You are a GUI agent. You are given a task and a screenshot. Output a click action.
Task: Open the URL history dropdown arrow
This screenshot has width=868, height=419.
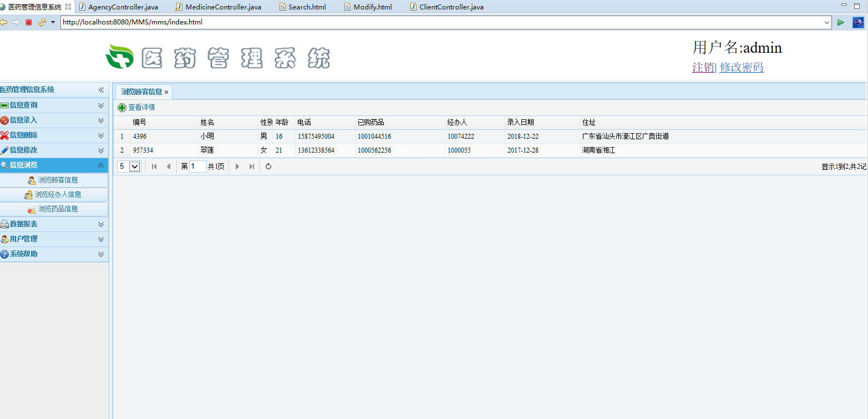point(827,23)
